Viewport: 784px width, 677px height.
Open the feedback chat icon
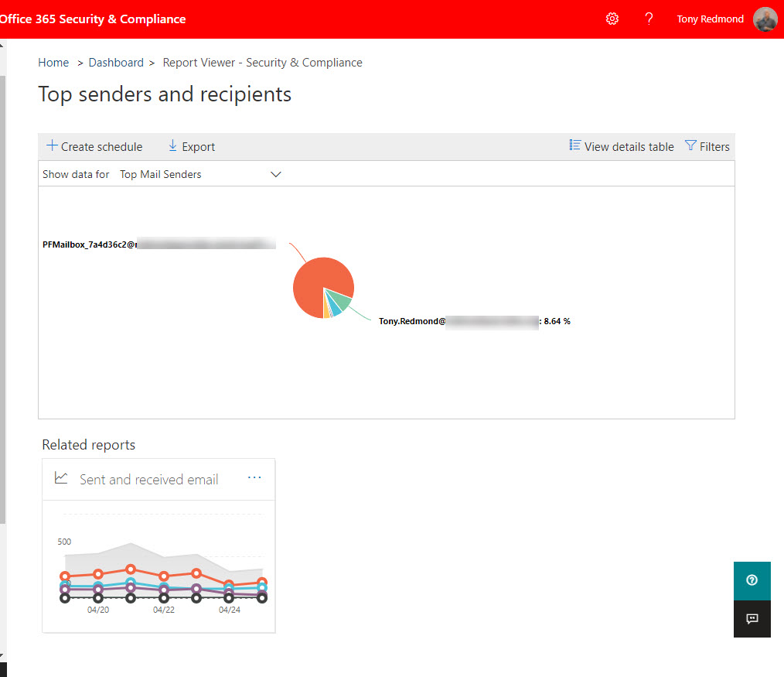[x=752, y=618]
